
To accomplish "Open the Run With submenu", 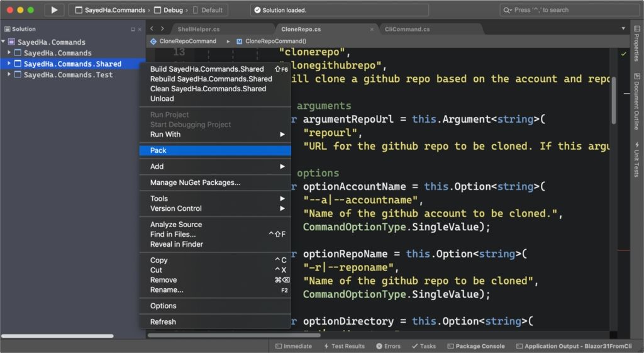I will pyautogui.click(x=215, y=135).
